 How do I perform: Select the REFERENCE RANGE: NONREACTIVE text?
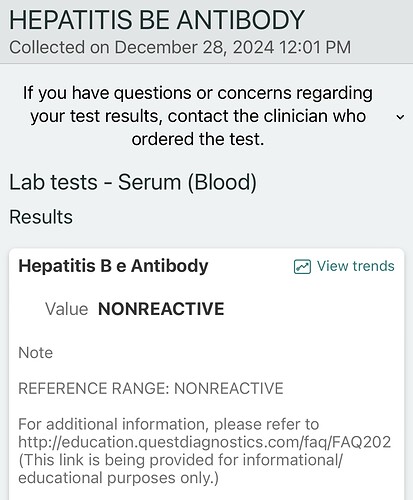(x=151, y=389)
